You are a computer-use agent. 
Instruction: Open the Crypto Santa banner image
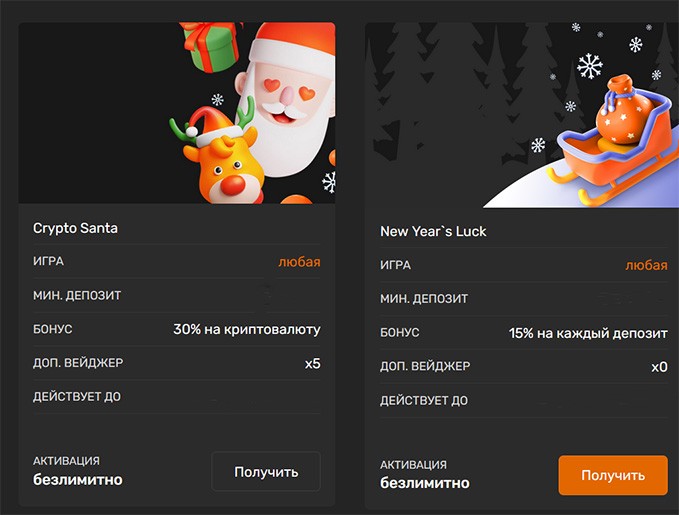pos(177,113)
